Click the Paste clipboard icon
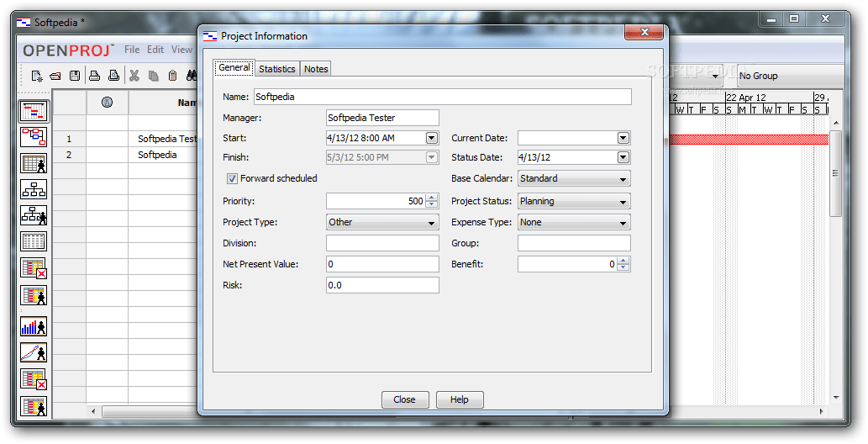Image resolution: width=868 pixels, height=444 pixels. [173, 76]
